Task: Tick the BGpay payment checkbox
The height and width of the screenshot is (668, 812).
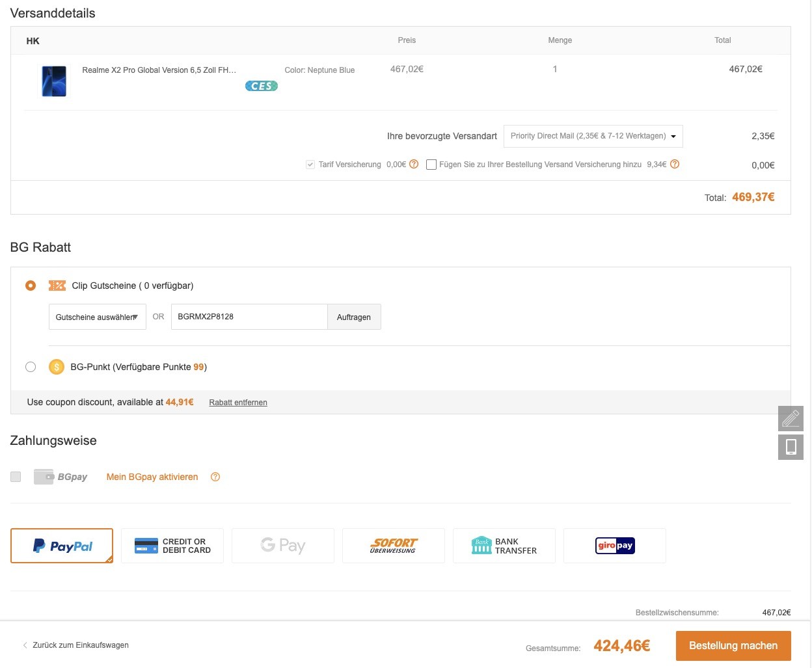Action: point(16,477)
